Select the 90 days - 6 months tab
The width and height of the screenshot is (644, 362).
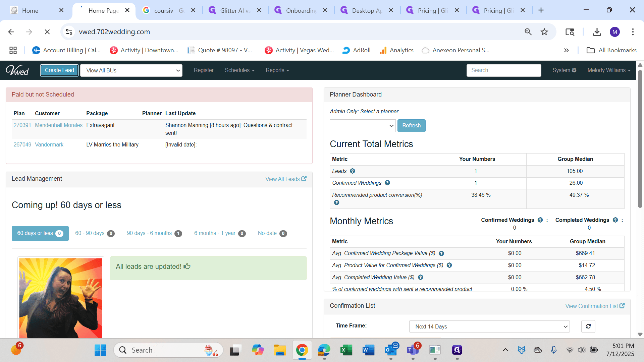click(154, 233)
